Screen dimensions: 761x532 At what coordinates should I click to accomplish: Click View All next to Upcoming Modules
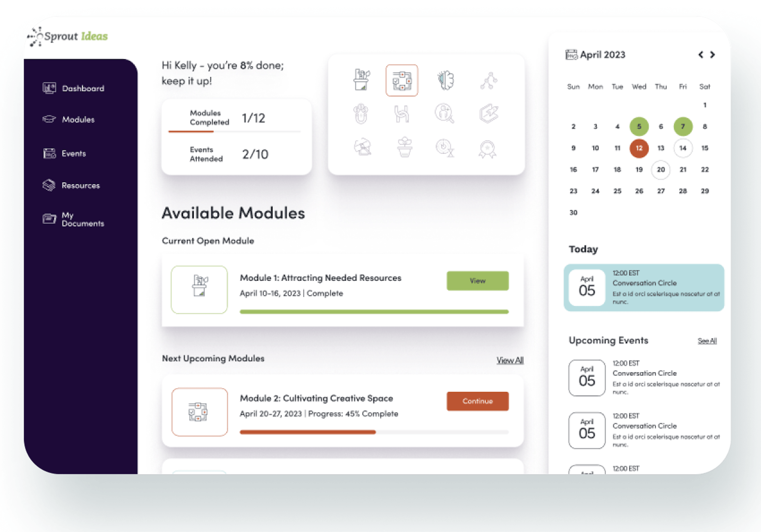click(510, 360)
